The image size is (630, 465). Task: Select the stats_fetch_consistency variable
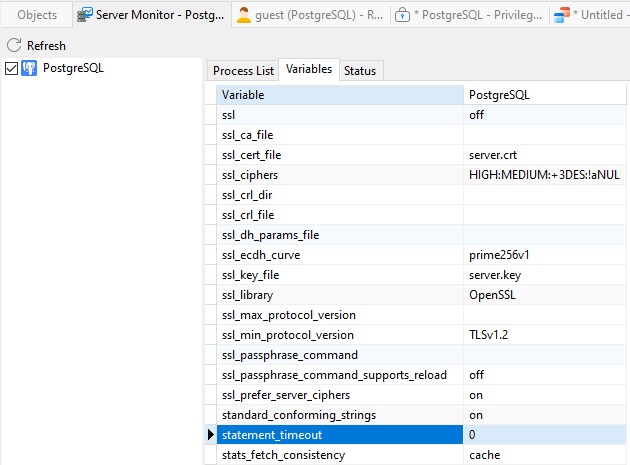pos(340,455)
